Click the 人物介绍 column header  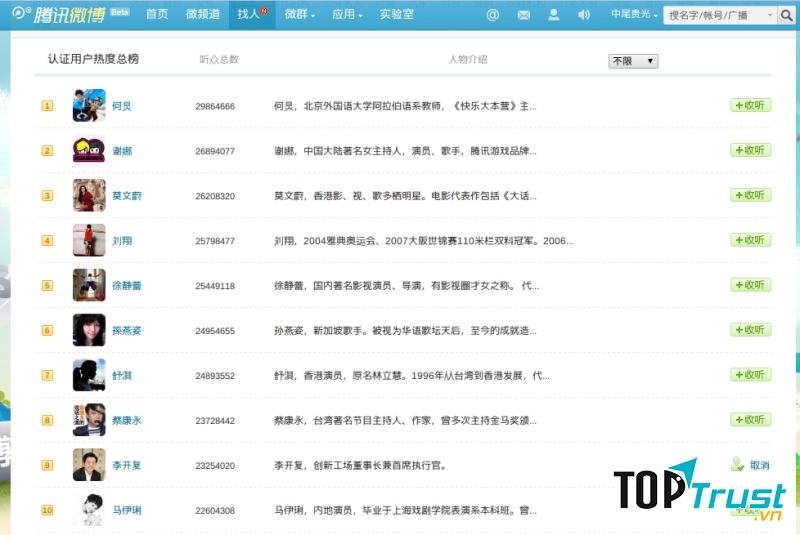point(467,60)
